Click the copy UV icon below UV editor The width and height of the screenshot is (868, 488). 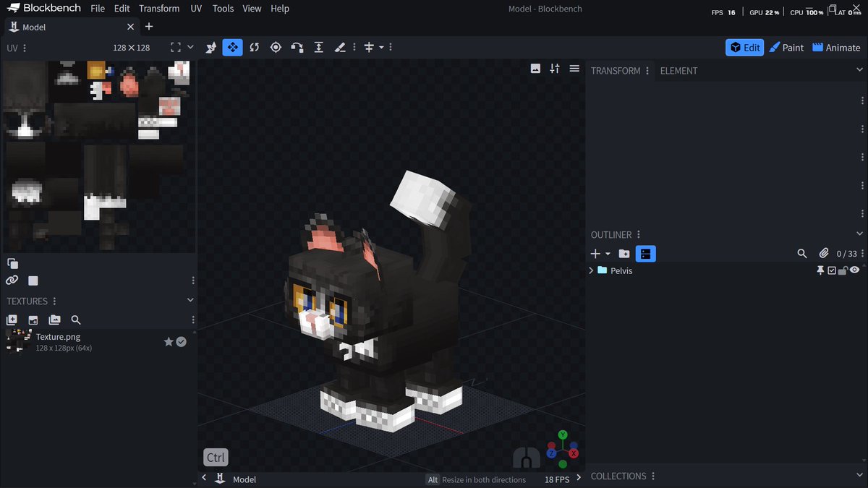pos(12,263)
